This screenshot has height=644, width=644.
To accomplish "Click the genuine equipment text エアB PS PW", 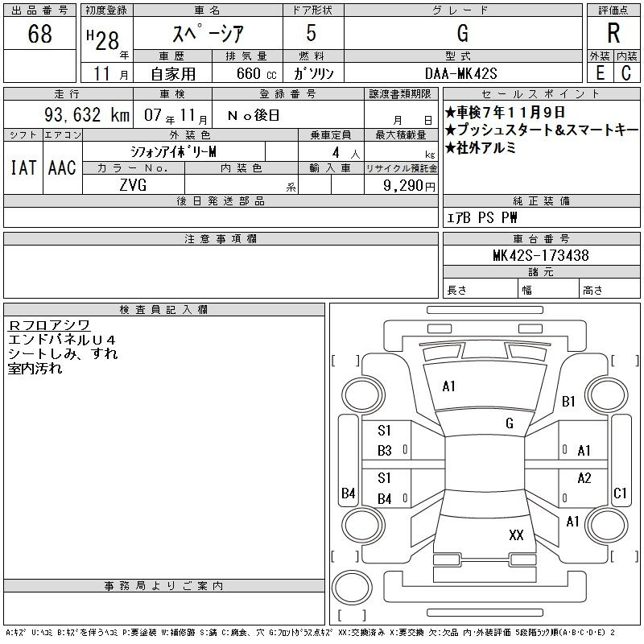I will tap(481, 217).
